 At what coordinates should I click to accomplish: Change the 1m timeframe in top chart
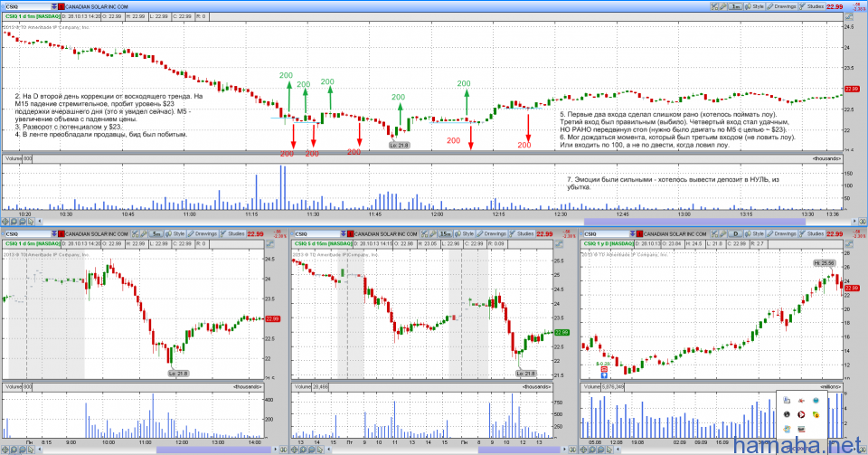(736, 6)
